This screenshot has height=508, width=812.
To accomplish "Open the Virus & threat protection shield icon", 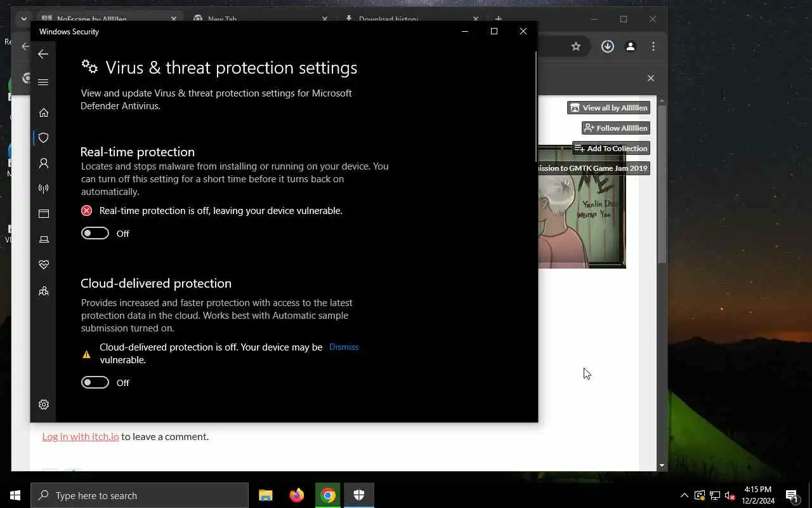I will click(44, 138).
